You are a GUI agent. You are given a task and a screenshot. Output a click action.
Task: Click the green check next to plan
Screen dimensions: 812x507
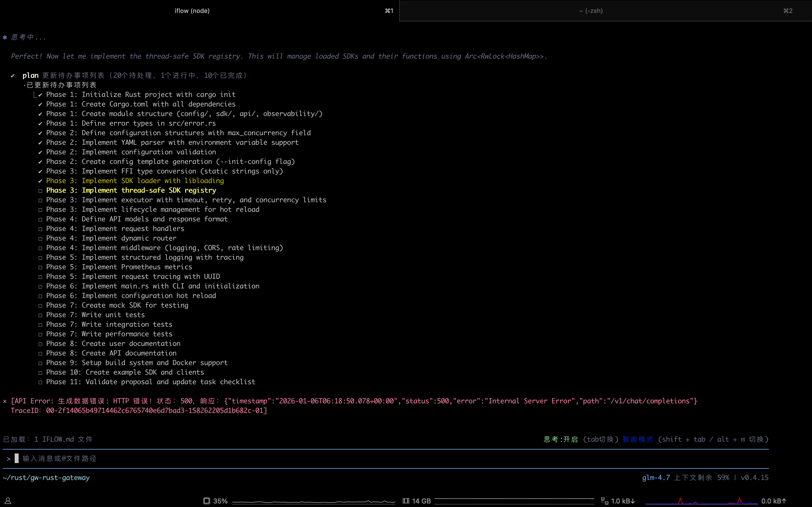[13, 75]
